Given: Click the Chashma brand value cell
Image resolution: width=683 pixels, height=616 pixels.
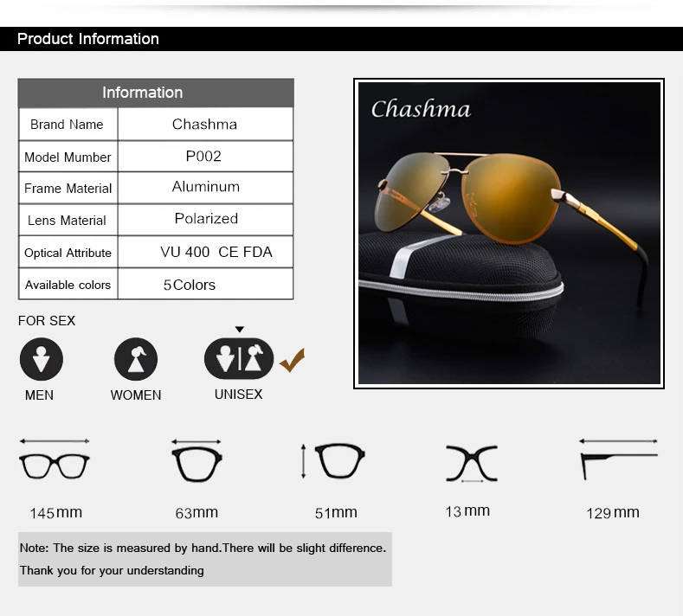Looking at the screenshot, I should tap(205, 124).
